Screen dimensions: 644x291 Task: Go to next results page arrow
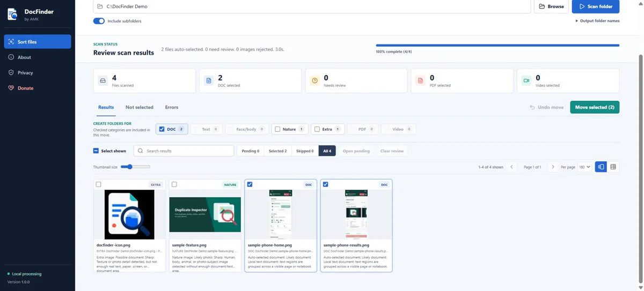553,167
